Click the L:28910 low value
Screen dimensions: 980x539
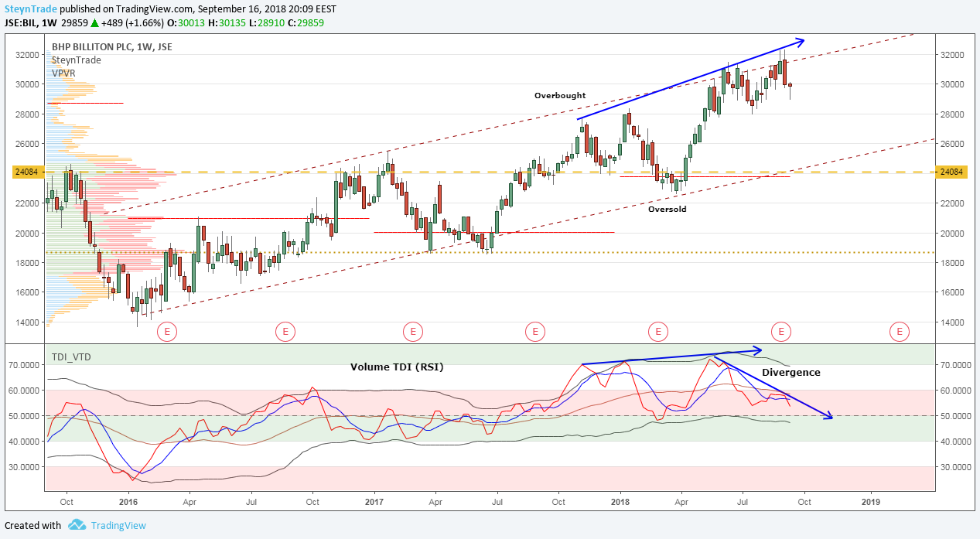tap(266, 23)
